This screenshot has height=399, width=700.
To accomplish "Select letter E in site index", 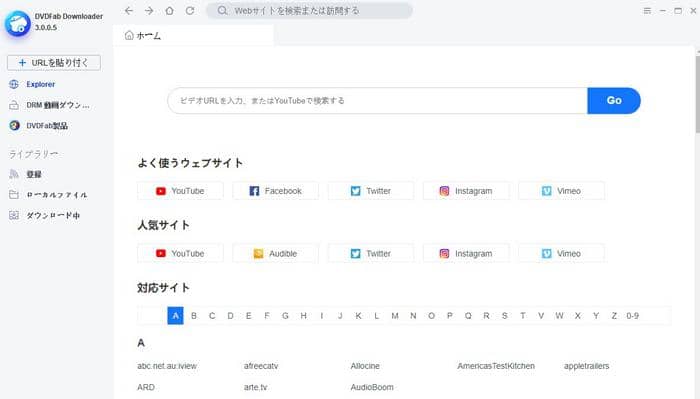I will pyautogui.click(x=249, y=316).
